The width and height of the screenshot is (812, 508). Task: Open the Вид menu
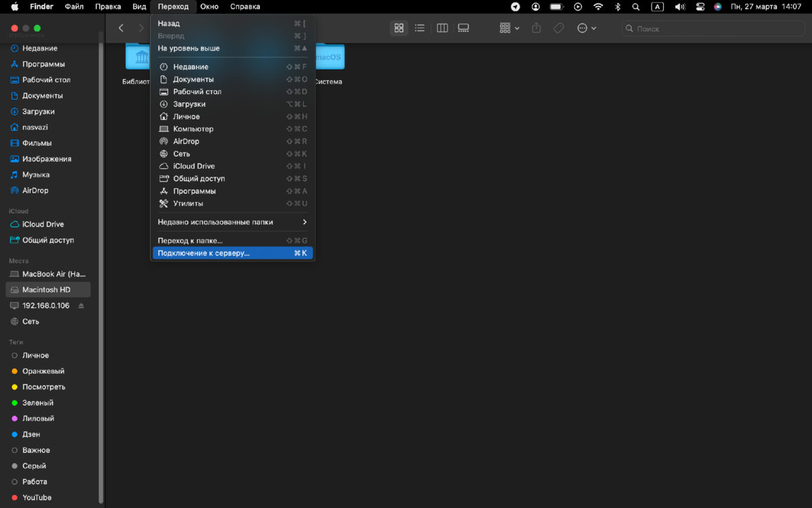click(x=139, y=7)
